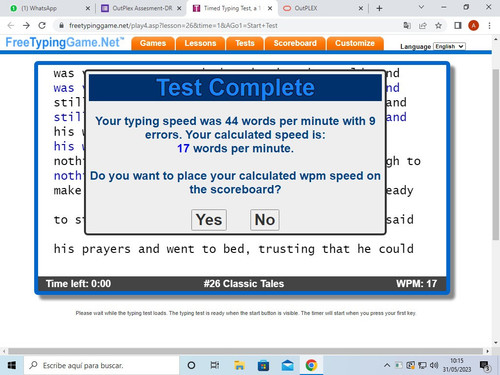500x375 pixels.
Task: Close the OutPLEX browser tab
Action: tap(360, 8)
